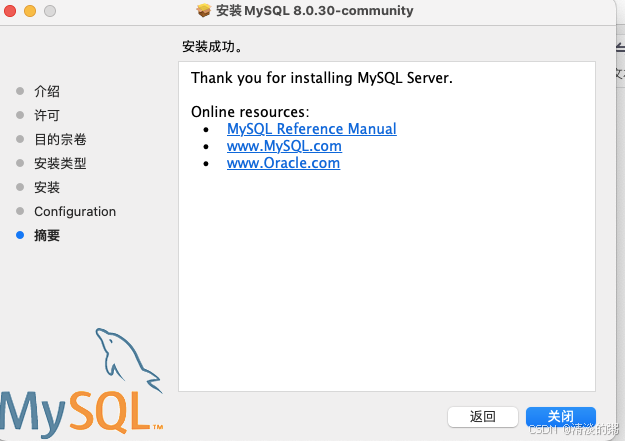Open the www.Oracle.com link
Image resolution: width=625 pixels, height=441 pixels.
(x=283, y=163)
